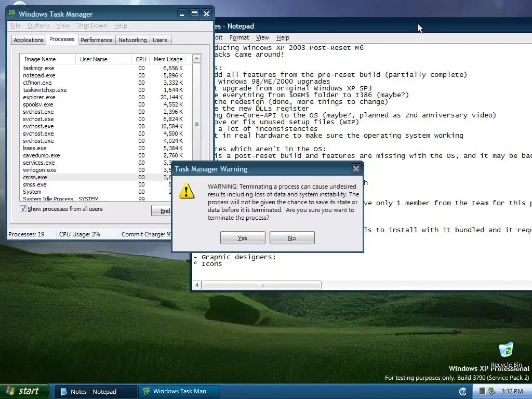Image resolution: width=532 pixels, height=399 pixels.
Task: Activate Notes - Notepad taskbar button
Action: [96, 392]
